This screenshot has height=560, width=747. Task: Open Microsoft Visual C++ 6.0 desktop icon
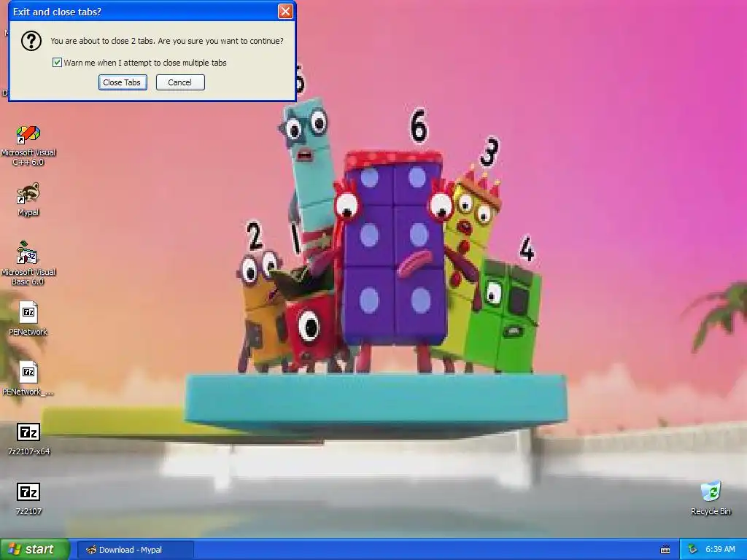[28, 145]
